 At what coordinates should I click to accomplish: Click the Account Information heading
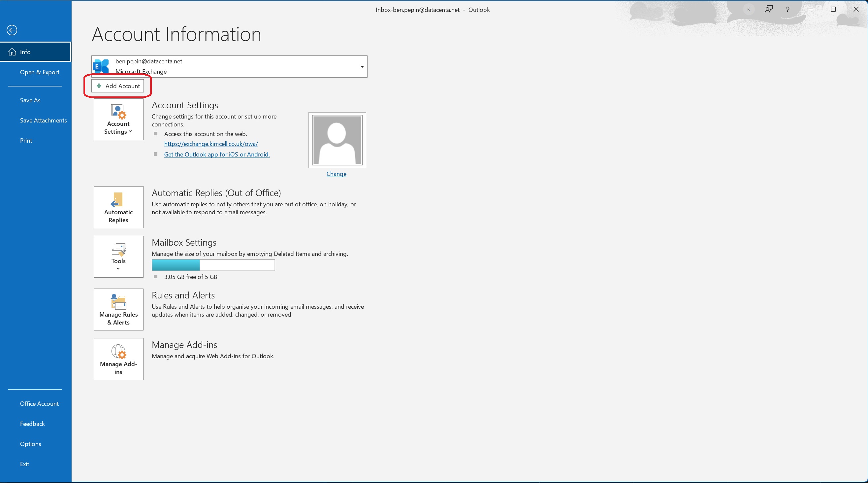click(177, 34)
